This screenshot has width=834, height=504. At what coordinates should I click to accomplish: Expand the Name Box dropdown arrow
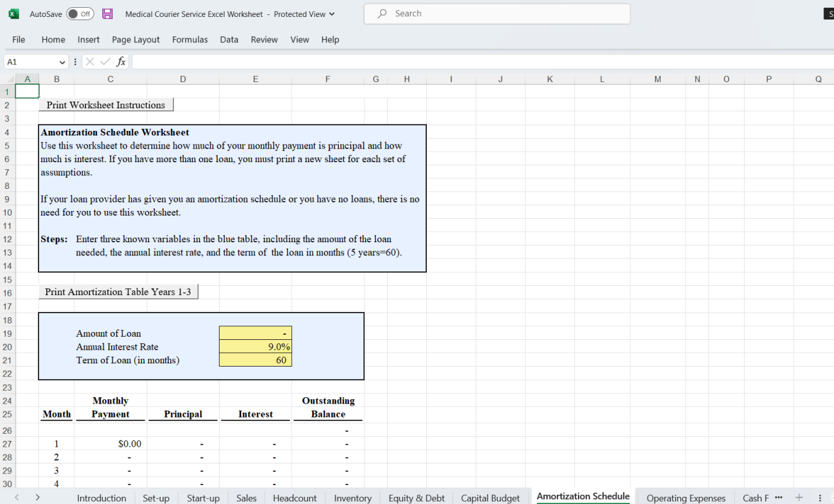point(63,62)
